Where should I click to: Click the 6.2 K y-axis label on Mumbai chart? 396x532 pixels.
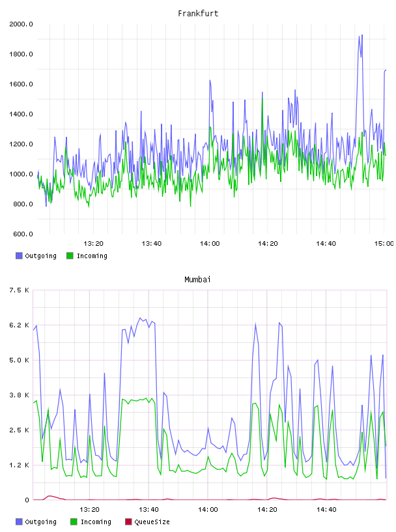[19, 325]
